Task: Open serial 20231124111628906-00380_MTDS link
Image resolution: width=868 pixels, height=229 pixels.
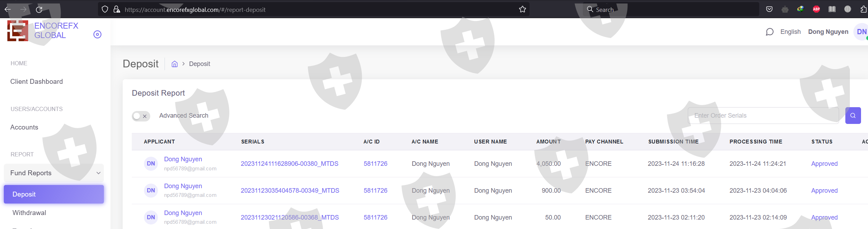Action: point(289,164)
